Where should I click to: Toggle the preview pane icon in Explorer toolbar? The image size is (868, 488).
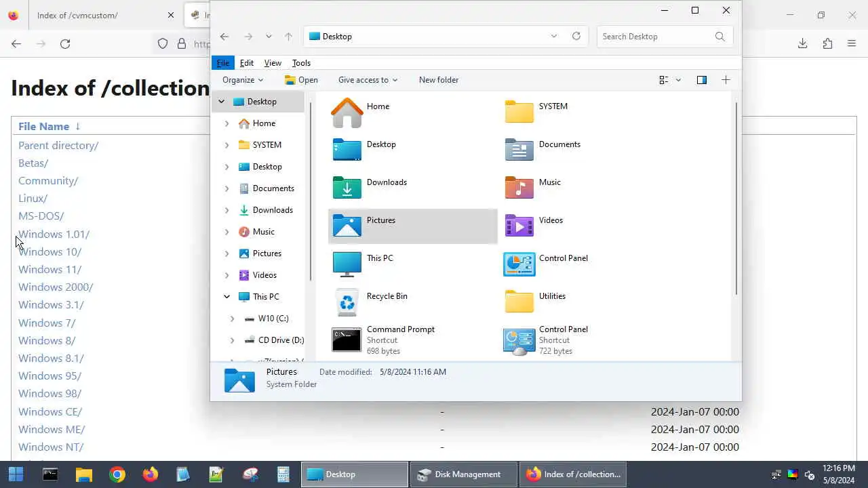[x=702, y=80]
